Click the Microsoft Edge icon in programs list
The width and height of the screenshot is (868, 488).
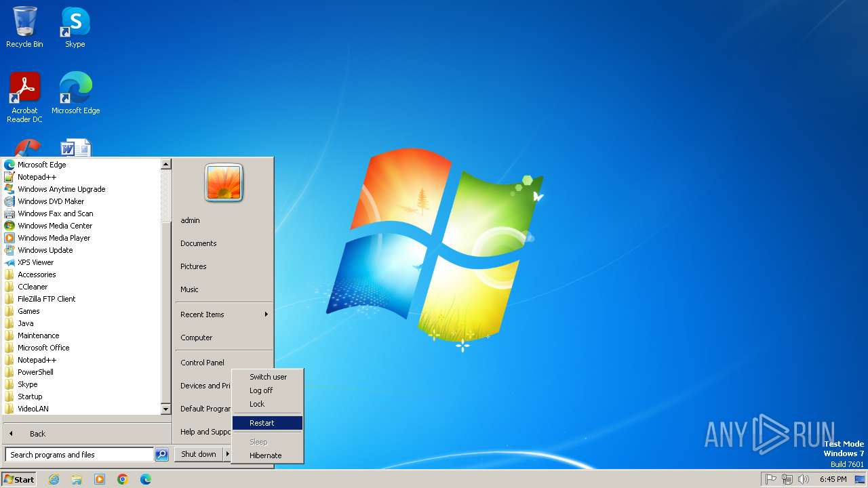pos(9,165)
